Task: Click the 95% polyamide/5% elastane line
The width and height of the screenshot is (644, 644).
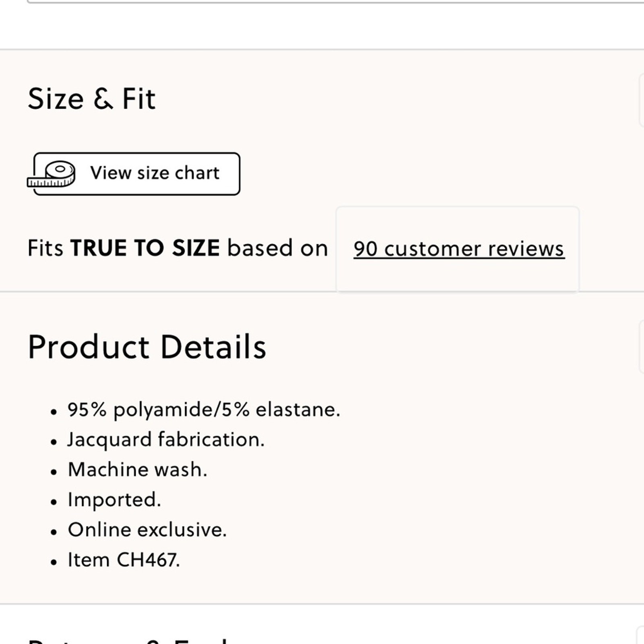Action: [x=204, y=410]
